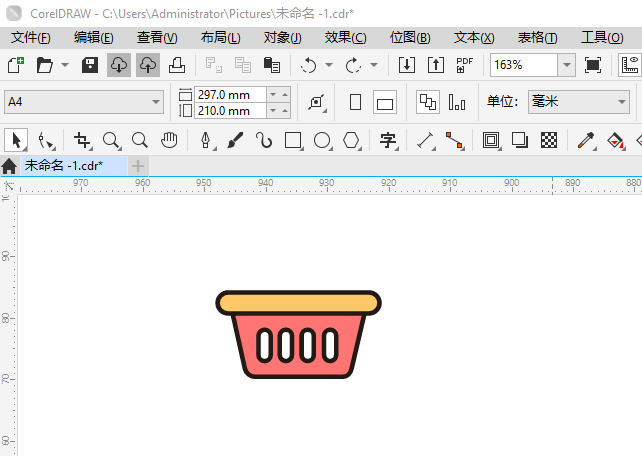This screenshot has width=642, height=456.
Task: Select the Rectangle tool
Action: click(x=293, y=140)
